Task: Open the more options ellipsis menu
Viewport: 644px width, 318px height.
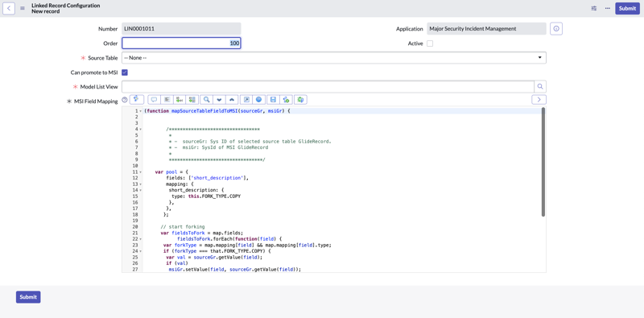Action: coord(608,8)
